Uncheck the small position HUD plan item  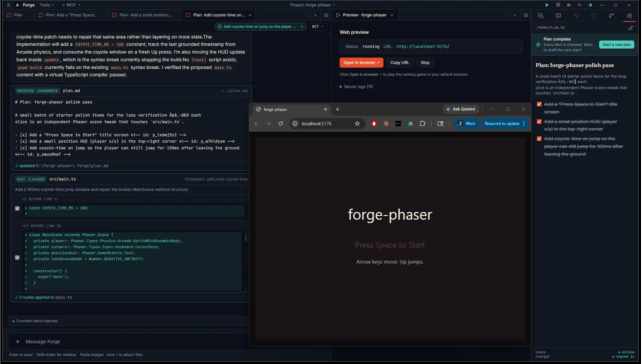point(539,122)
